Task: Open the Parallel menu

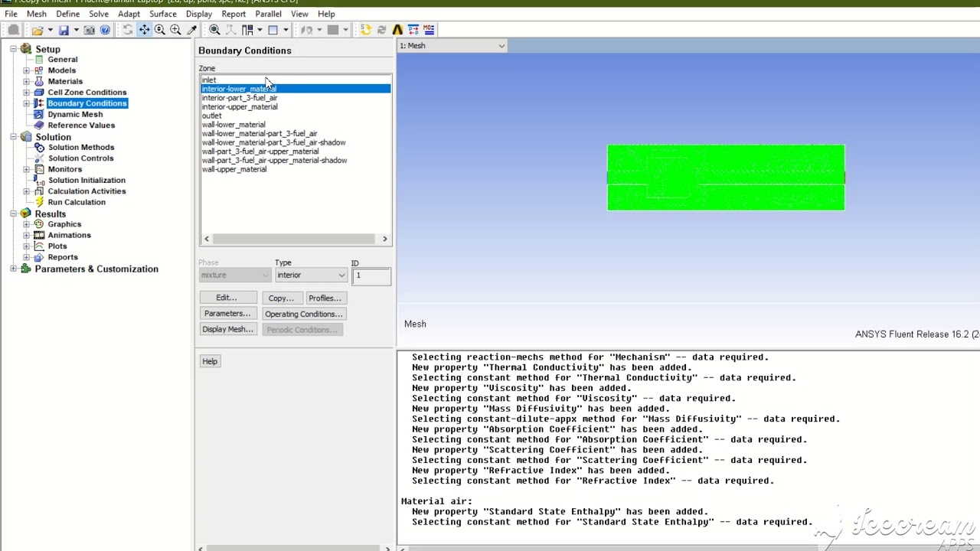Action: click(x=268, y=14)
